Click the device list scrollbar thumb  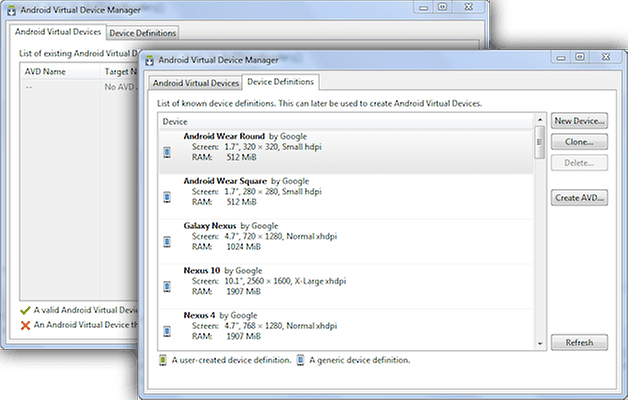(x=540, y=142)
